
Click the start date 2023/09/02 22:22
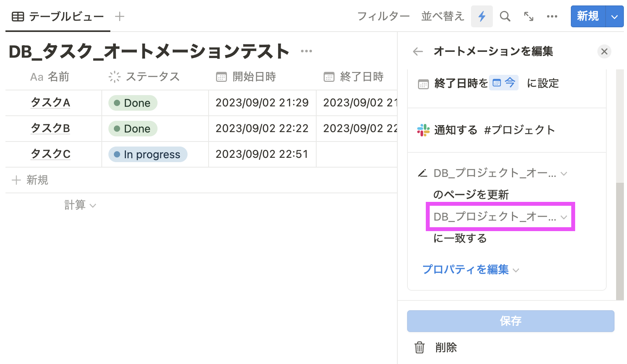point(262,128)
